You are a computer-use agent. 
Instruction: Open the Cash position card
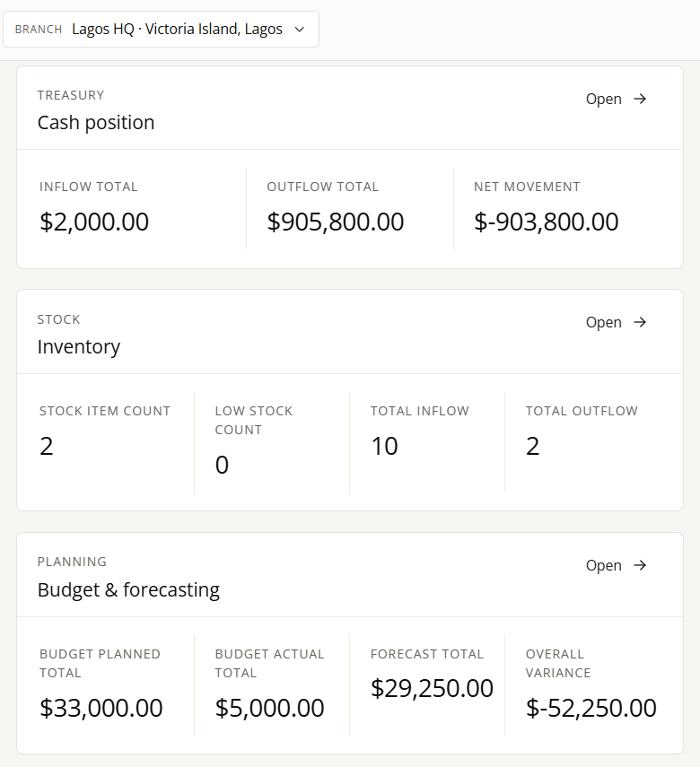[617, 99]
